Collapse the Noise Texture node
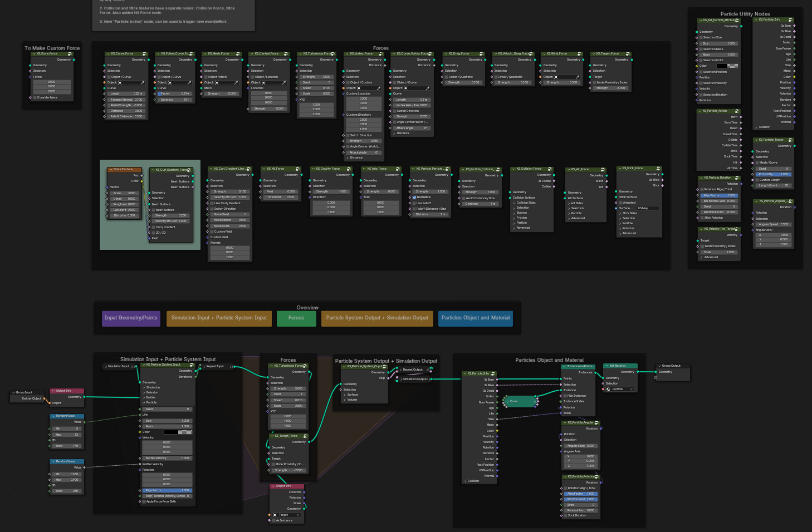Screen dimensions: 812x532 (110, 170)
